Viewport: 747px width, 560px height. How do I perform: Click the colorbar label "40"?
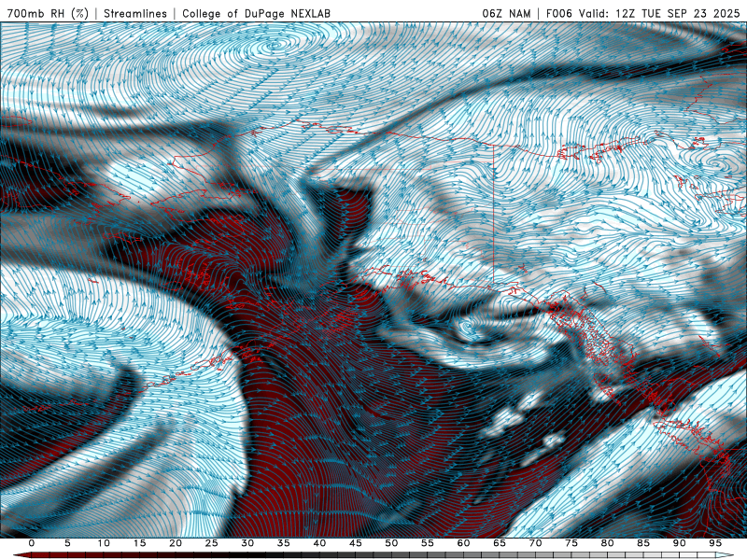[x=319, y=543]
